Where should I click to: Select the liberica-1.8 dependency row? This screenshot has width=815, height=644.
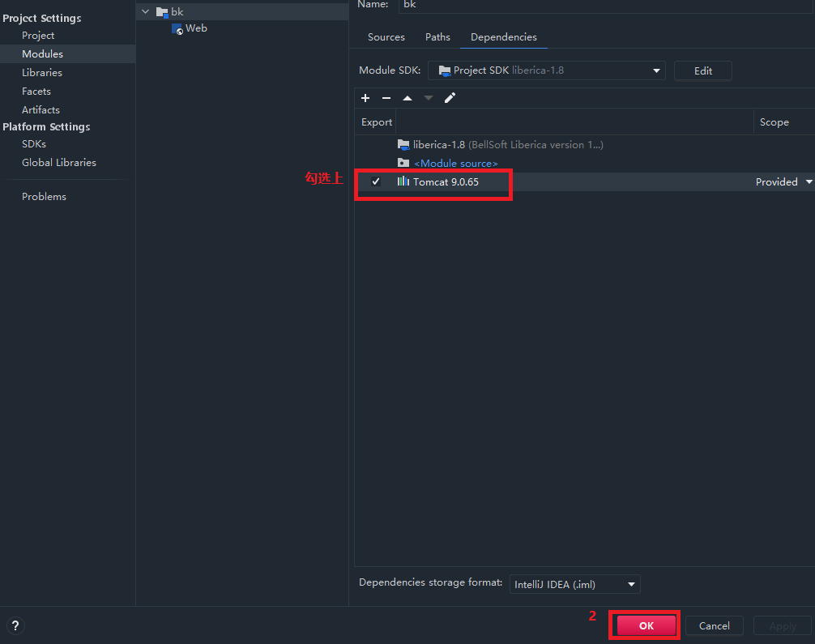point(584,144)
